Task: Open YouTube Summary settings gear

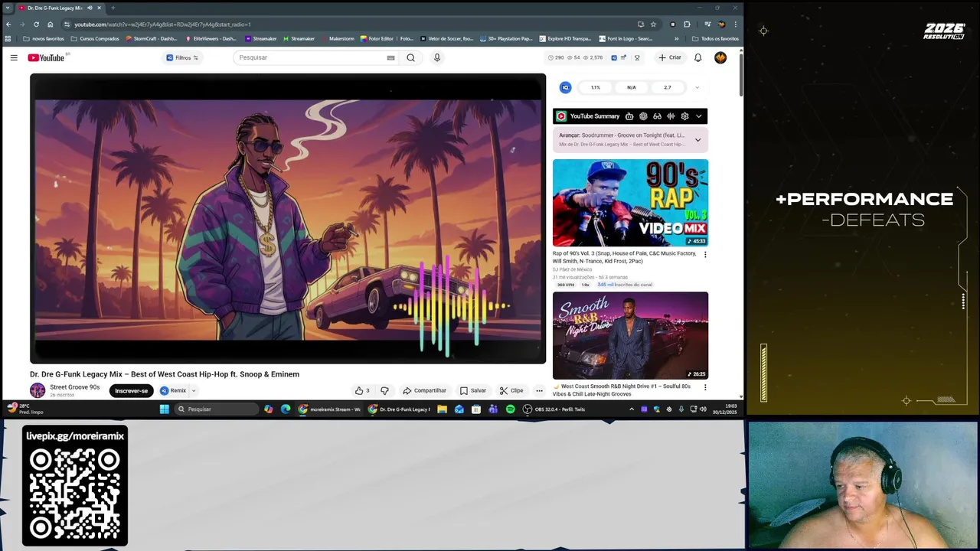Action: 684,116
